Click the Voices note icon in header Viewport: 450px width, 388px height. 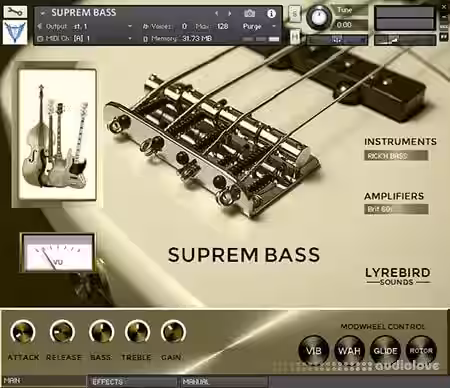point(145,26)
